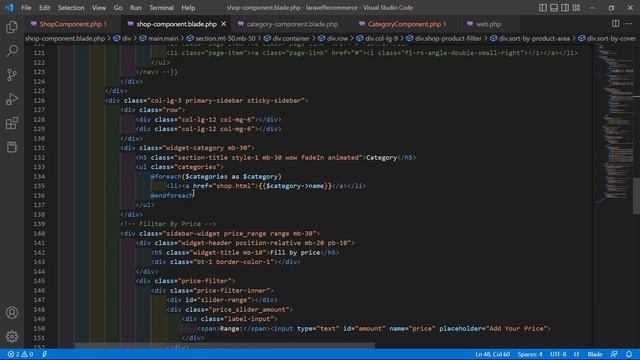Click @foreach directive on line 134
Screen dimensions: 640x360
166,176
